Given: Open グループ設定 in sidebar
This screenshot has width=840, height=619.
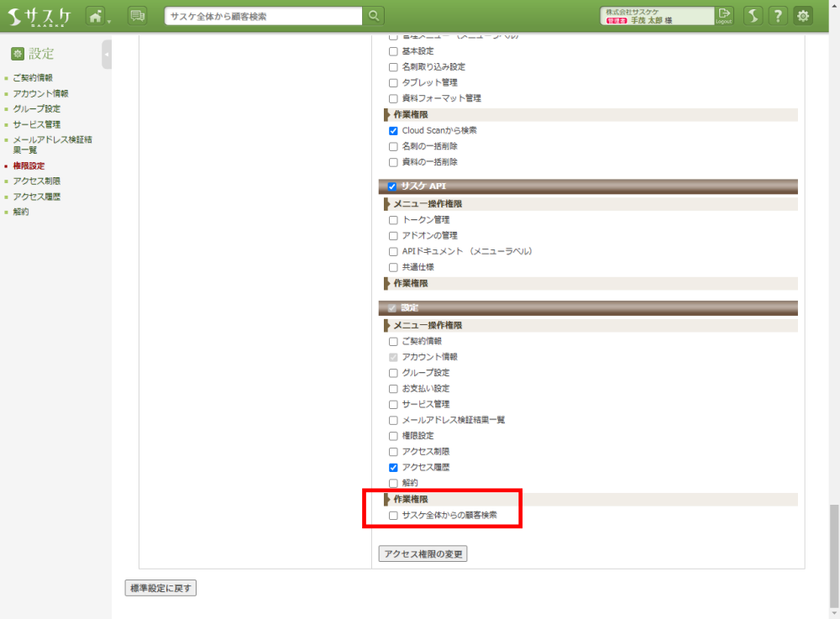Looking at the screenshot, I should tap(36, 108).
